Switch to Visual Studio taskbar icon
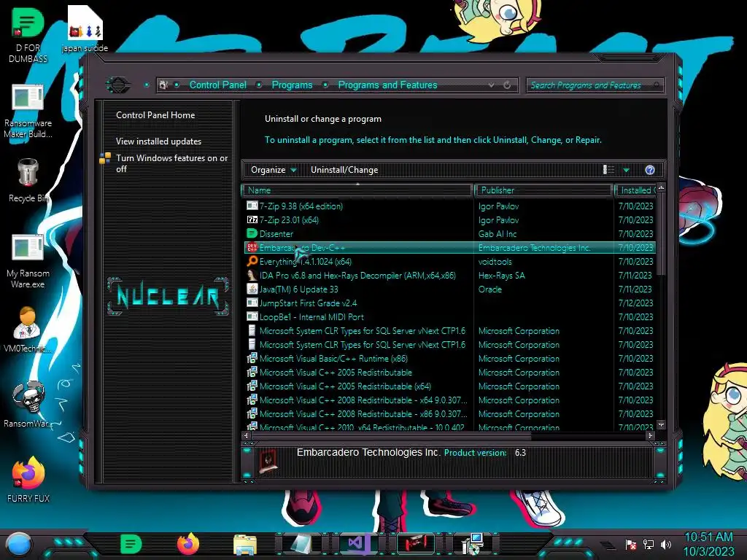Viewport: 747px width, 560px height. [x=357, y=544]
